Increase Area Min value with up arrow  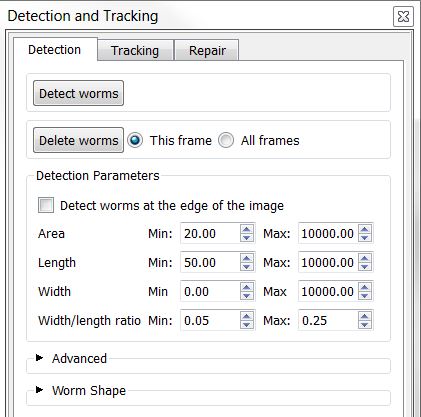coord(247,229)
